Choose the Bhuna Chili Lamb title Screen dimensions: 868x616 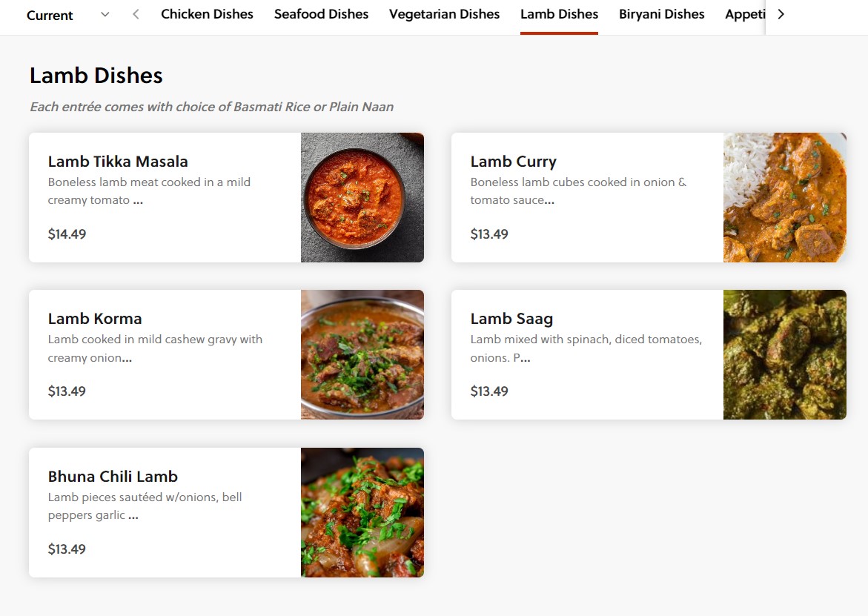(x=113, y=477)
